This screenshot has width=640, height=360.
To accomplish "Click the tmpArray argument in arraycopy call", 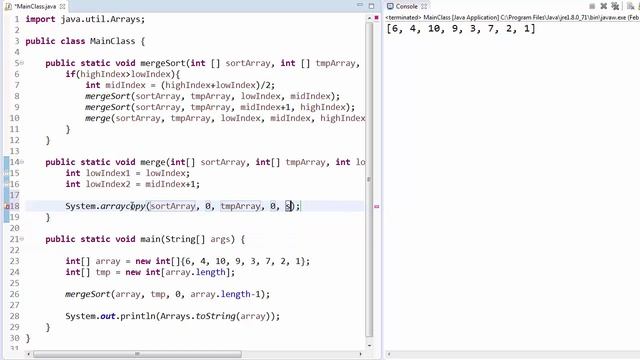I will tap(240, 207).
